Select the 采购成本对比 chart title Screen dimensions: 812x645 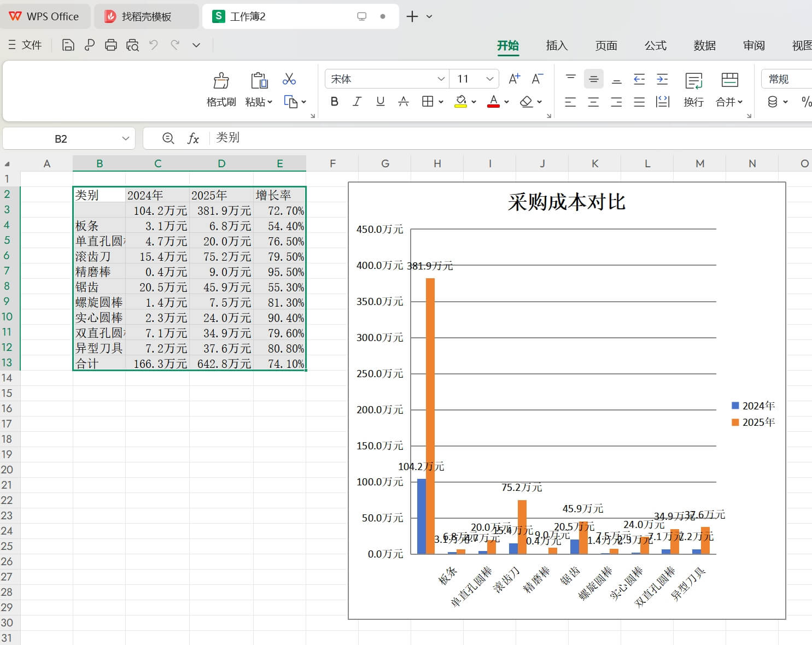pos(566,202)
